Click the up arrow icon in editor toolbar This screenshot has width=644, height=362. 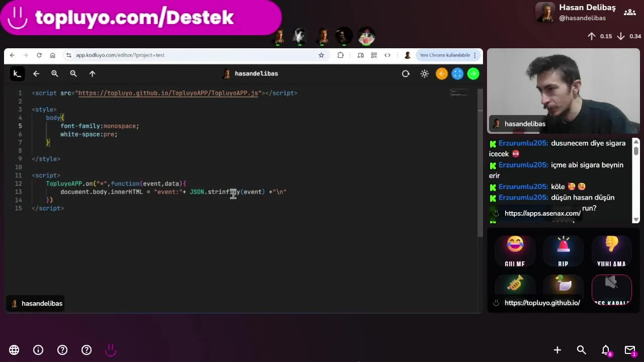(92, 74)
